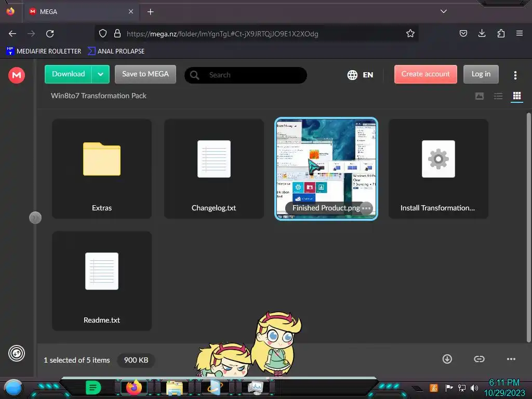The height and width of the screenshot is (399, 532).
Task: Expand the Download options dropdown arrow
Action: pos(100,74)
